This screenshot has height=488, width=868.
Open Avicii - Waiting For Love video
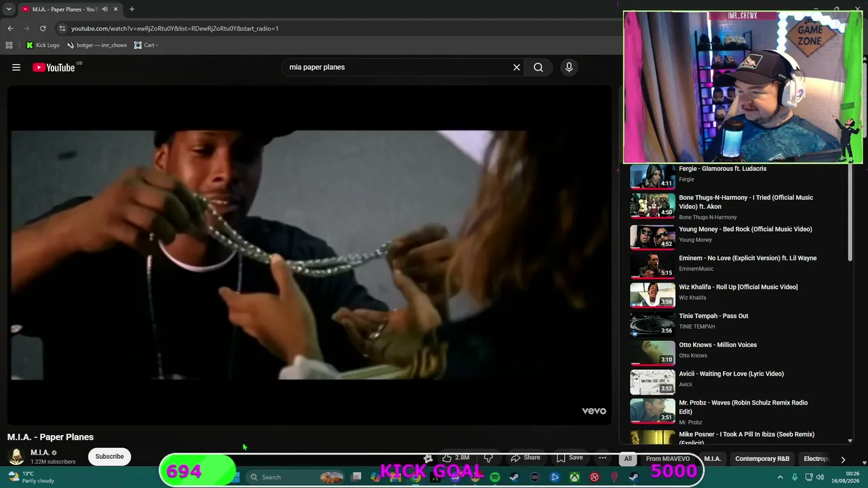point(731,373)
